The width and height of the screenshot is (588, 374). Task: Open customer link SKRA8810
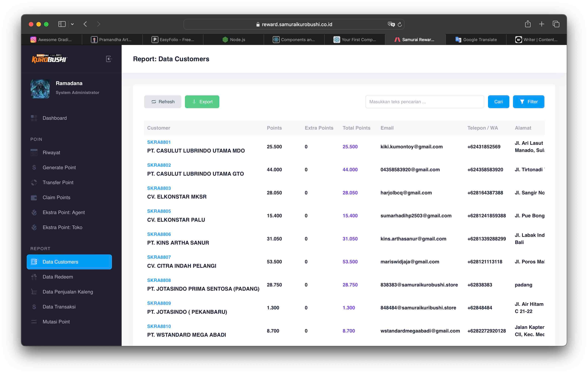[159, 326]
